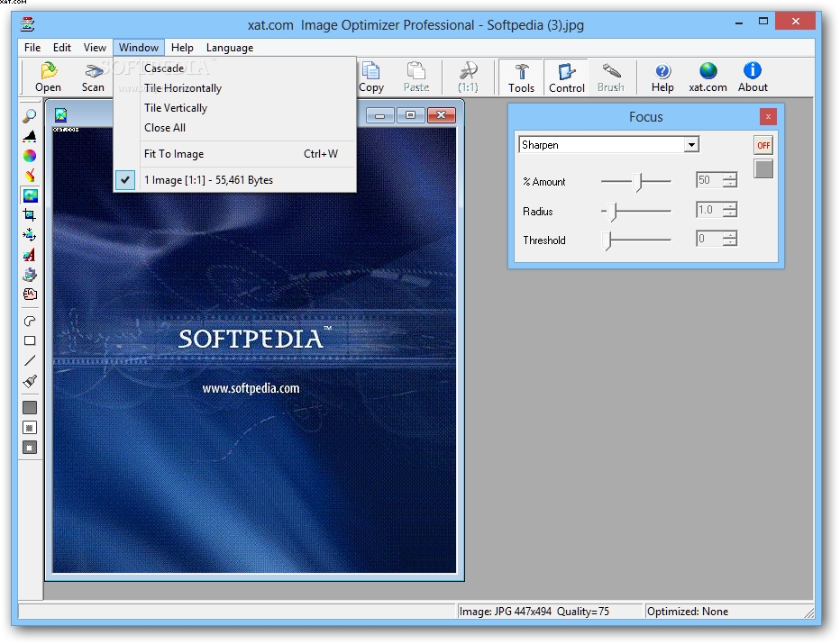Viewport: 840px width, 644px height.
Task: Choose Close All from Window menu
Action: 234,128
